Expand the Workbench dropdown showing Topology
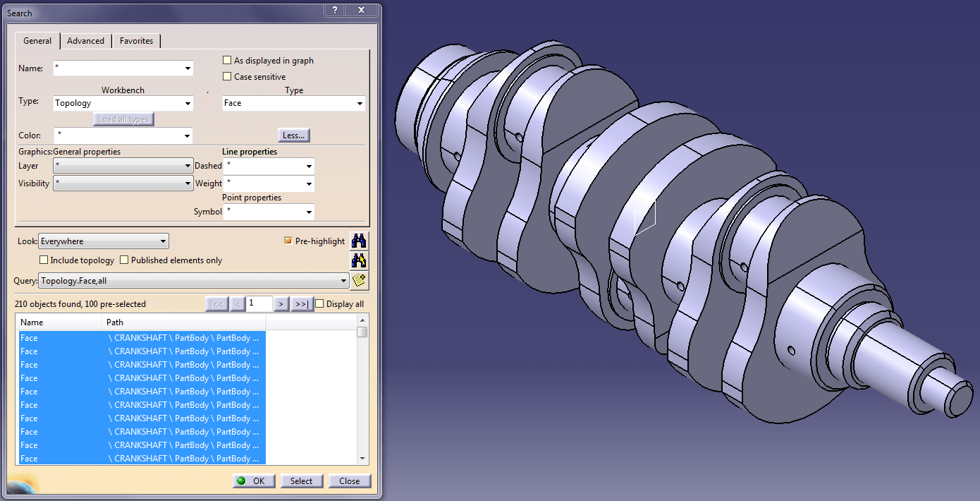 (188, 104)
